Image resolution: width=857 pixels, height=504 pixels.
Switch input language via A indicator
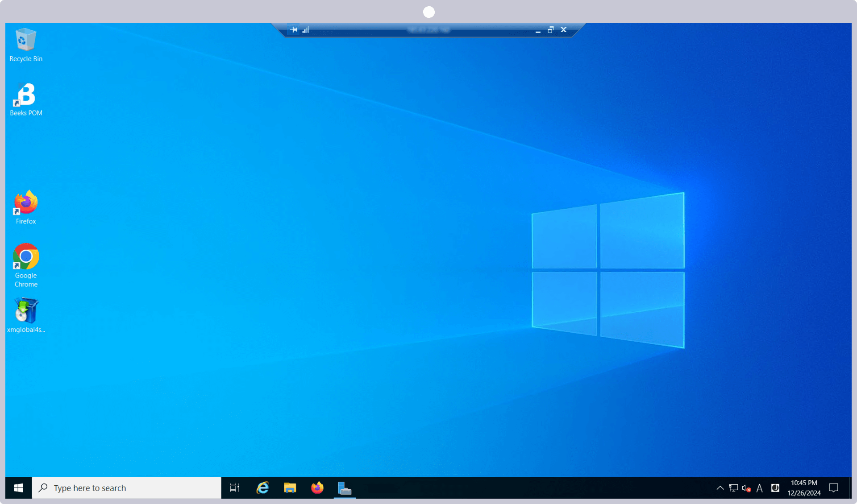[x=760, y=488]
